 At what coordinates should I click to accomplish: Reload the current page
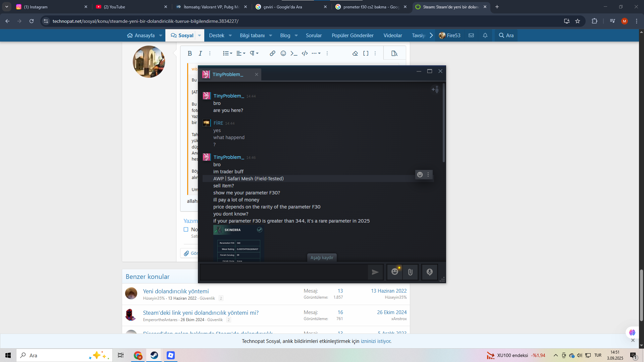[32, 21]
